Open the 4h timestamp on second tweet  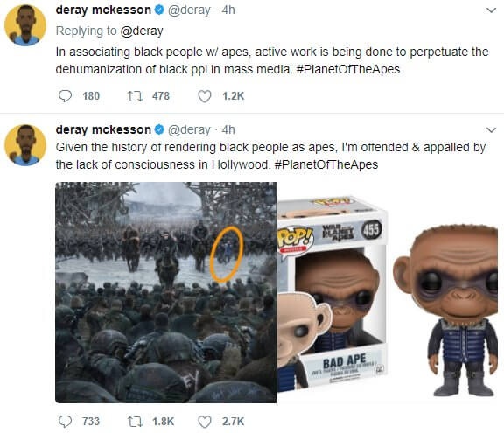(x=228, y=129)
